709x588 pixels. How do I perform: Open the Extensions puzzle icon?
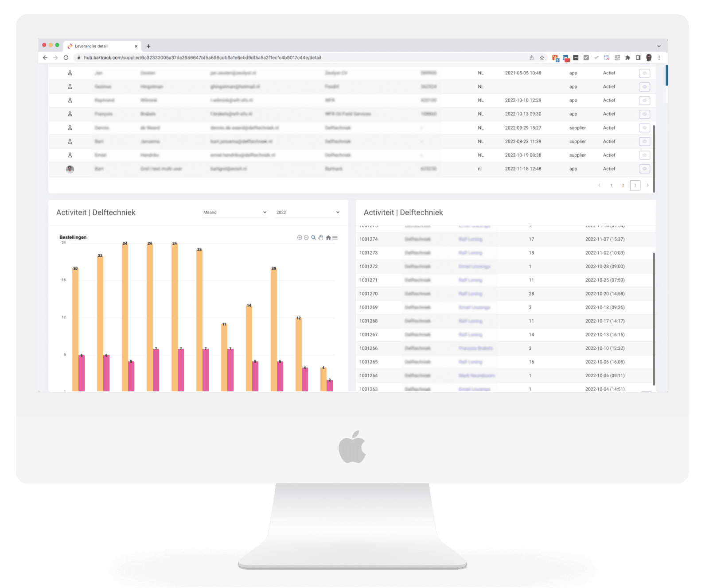click(627, 58)
